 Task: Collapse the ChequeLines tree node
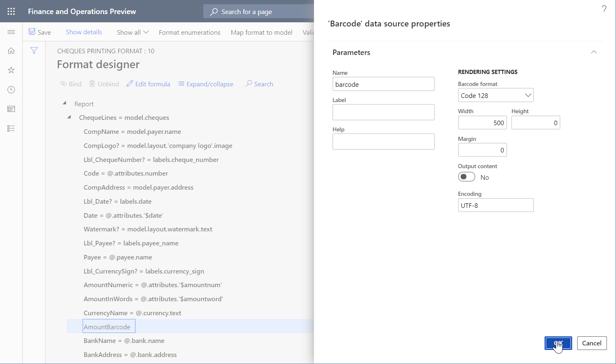pyautogui.click(x=69, y=117)
